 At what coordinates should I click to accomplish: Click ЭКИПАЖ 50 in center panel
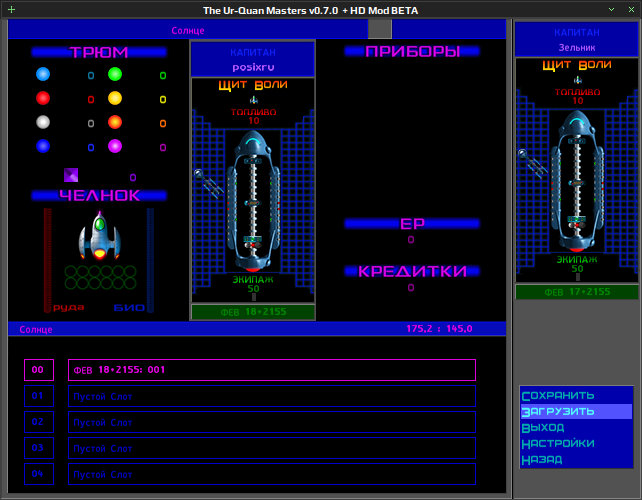(x=253, y=284)
